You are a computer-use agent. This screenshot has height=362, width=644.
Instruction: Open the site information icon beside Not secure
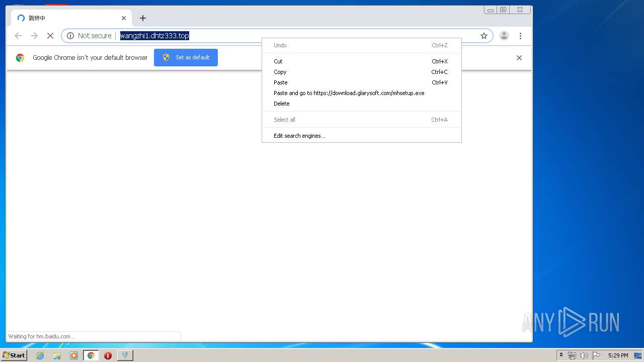click(70, 36)
